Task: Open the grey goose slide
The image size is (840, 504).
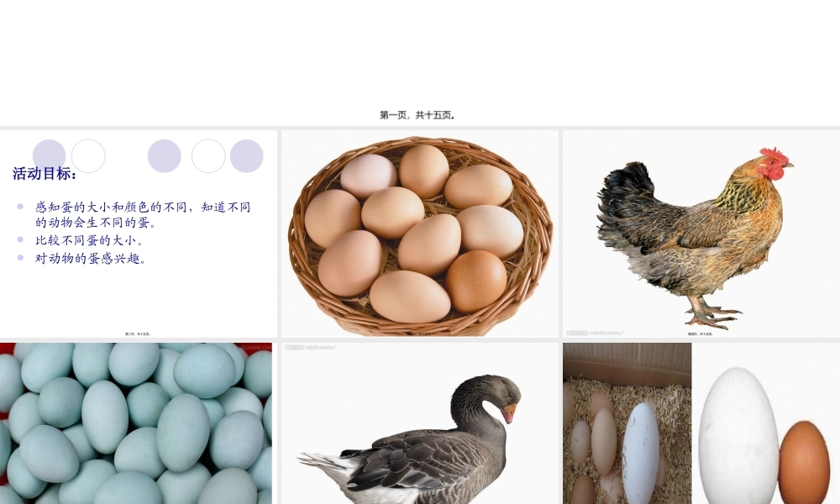Action: click(420, 423)
